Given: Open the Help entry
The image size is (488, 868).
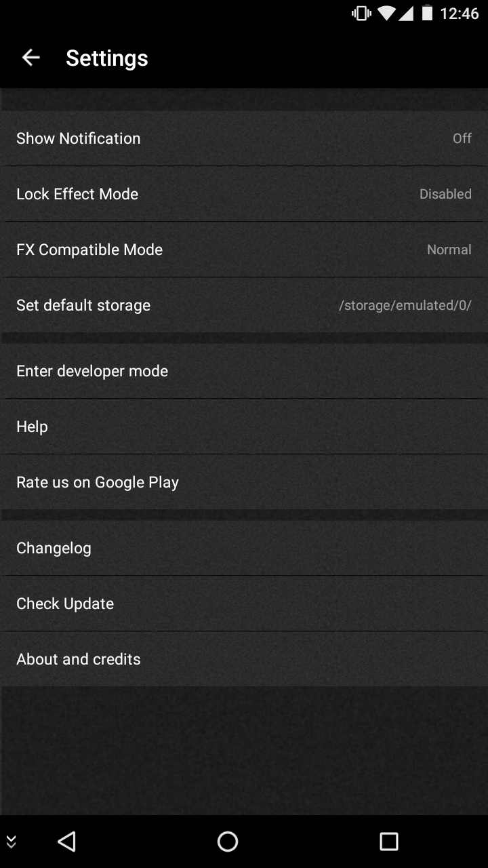Looking at the screenshot, I should point(244,427).
